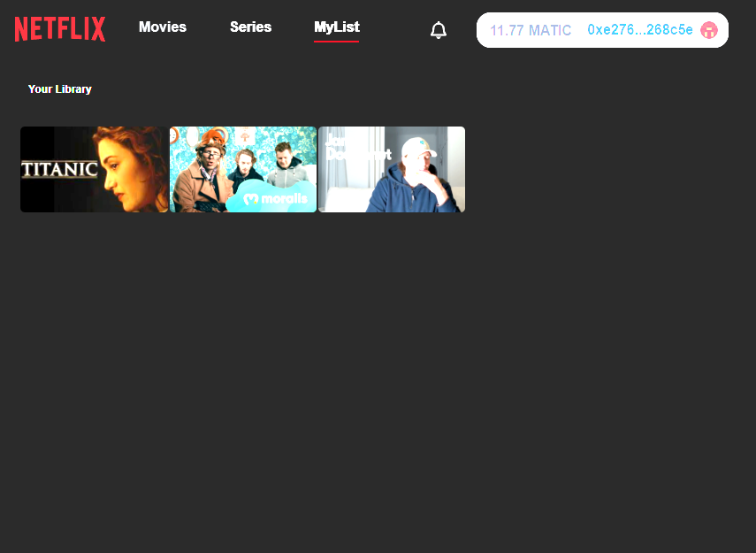Open the Titanic thumbnail
Viewport: 756px width, 553px height.
click(94, 169)
